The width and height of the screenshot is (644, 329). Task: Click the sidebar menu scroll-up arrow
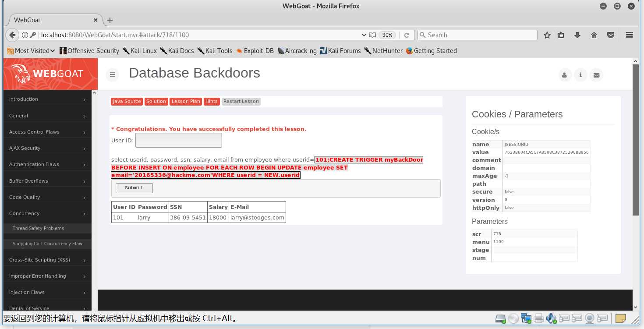(x=94, y=92)
